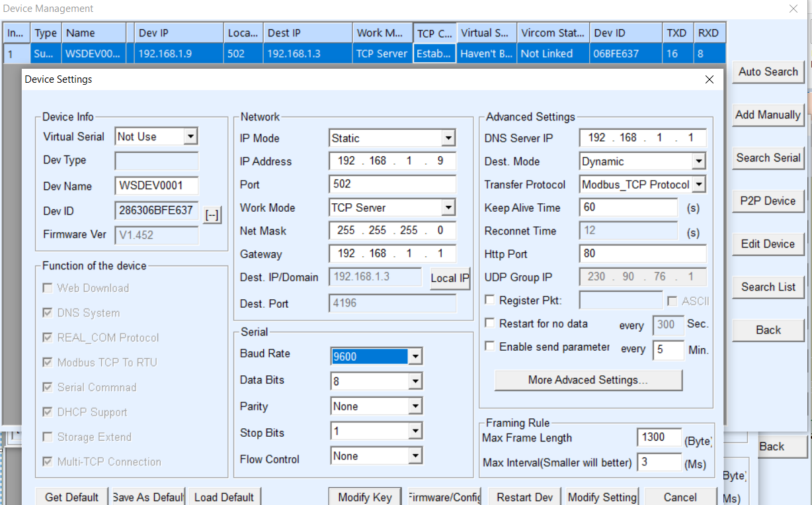Expand the Work Mode dropdown
The image size is (812, 505).
click(448, 207)
